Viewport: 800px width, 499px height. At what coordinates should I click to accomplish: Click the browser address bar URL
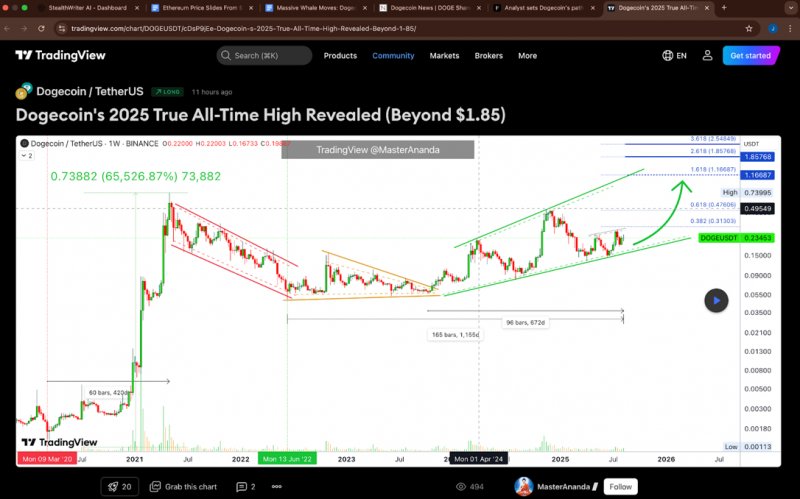pyautogui.click(x=243, y=29)
